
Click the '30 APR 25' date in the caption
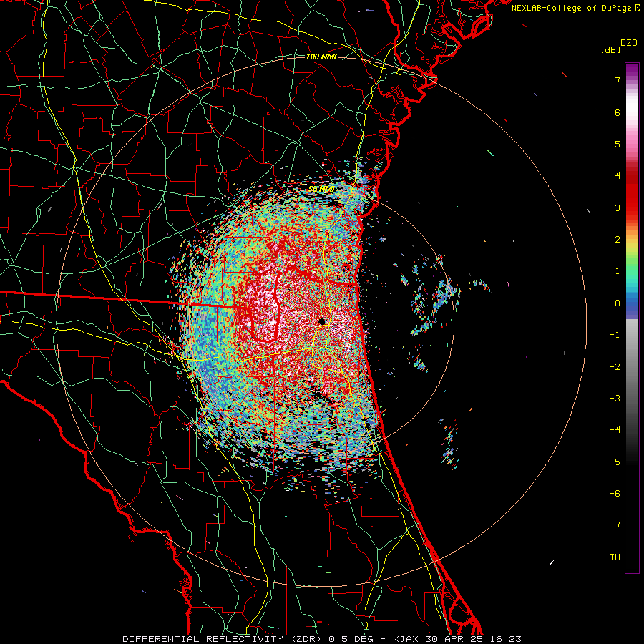click(456, 639)
